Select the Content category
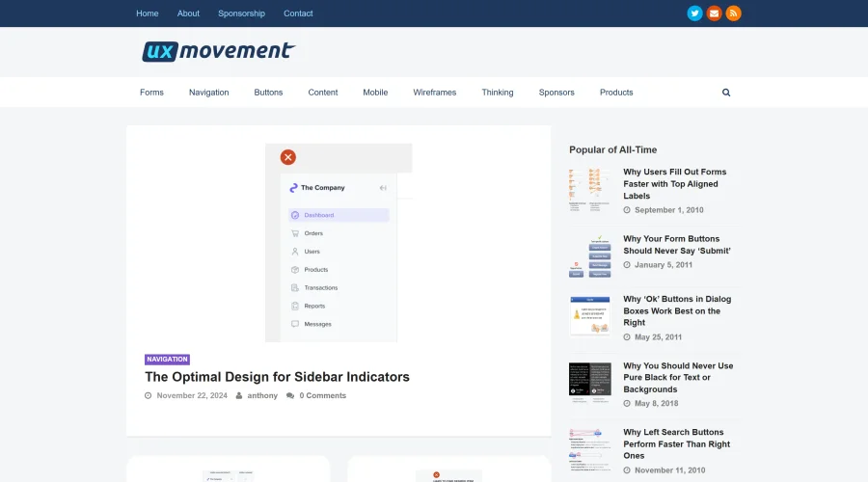Image resolution: width=868 pixels, height=482 pixels. (x=323, y=93)
